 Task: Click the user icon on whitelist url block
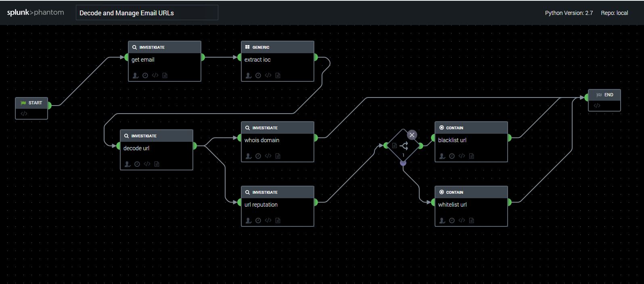442,220
